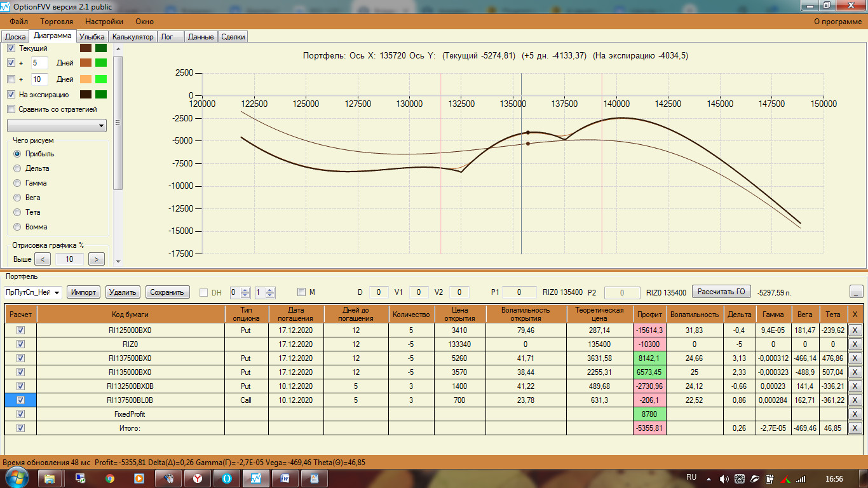Viewport: 868px width, 488px height.
Task: Increase the second DH stepper showing 1
Action: [x=271, y=290]
